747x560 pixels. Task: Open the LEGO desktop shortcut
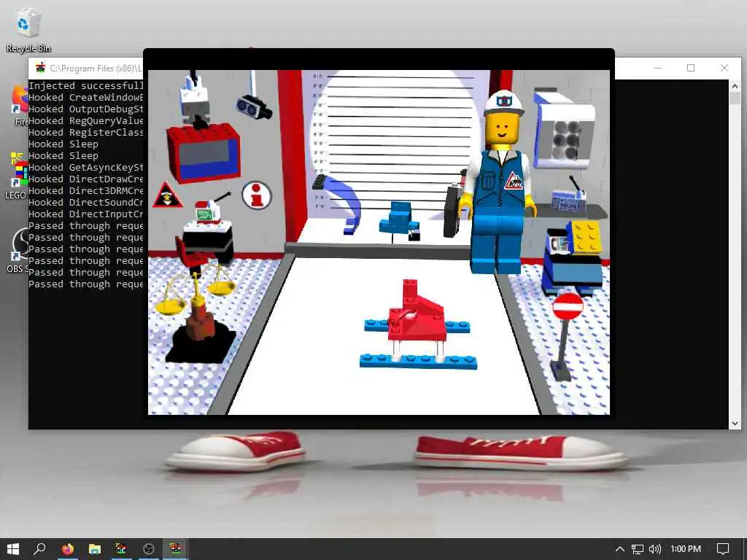pyautogui.click(x=16, y=175)
